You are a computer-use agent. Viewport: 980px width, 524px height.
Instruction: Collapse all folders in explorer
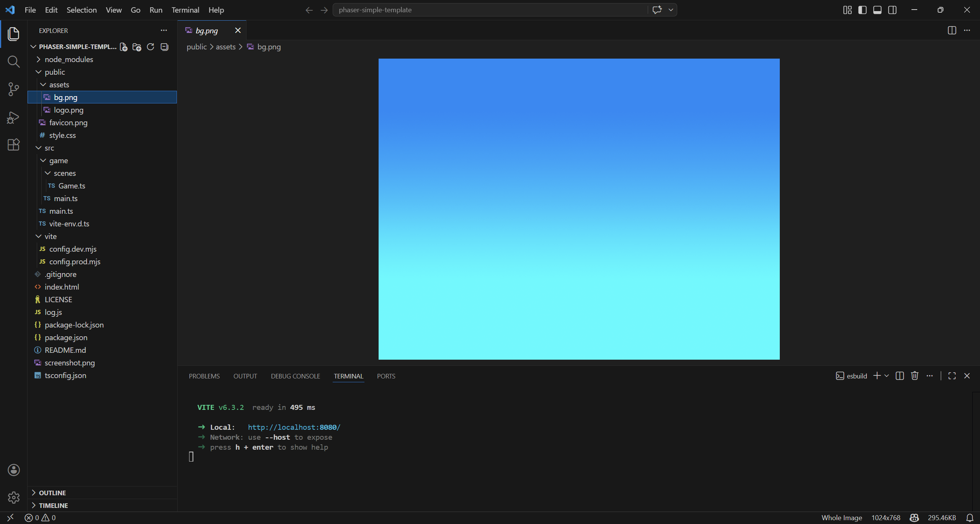[x=164, y=47]
